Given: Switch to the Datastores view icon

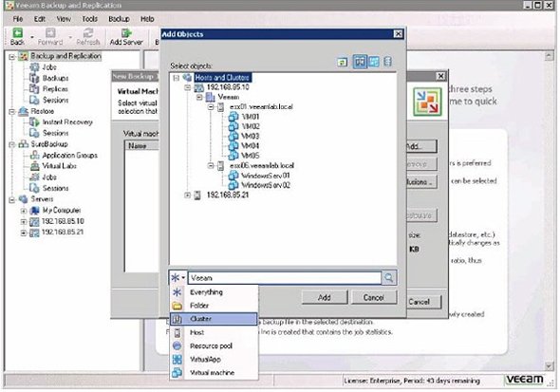Looking at the screenshot, I should [x=387, y=62].
